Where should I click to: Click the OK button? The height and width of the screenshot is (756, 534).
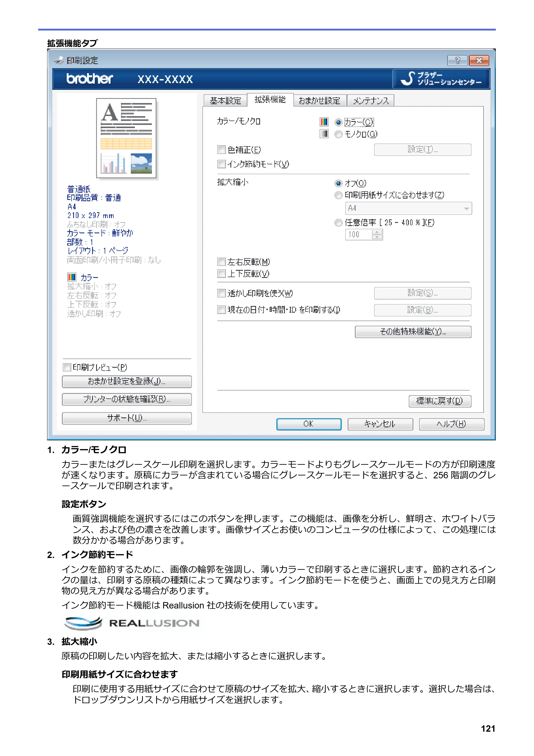tap(309, 424)
